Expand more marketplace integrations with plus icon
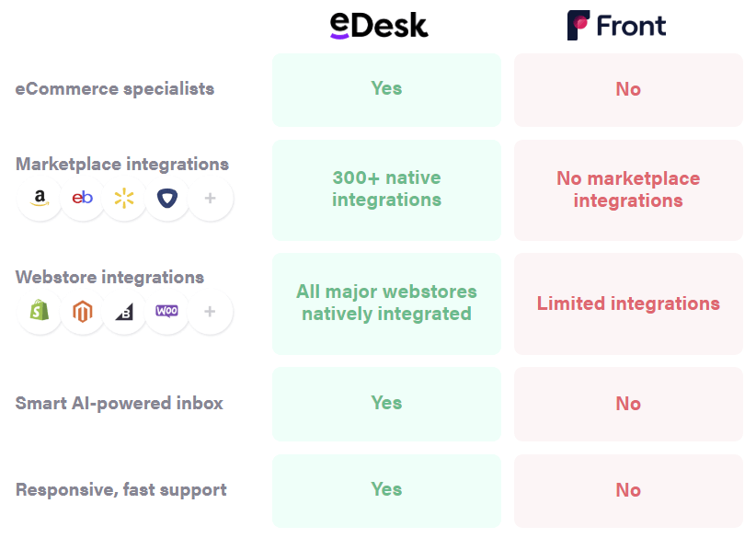 coord(210,198)
